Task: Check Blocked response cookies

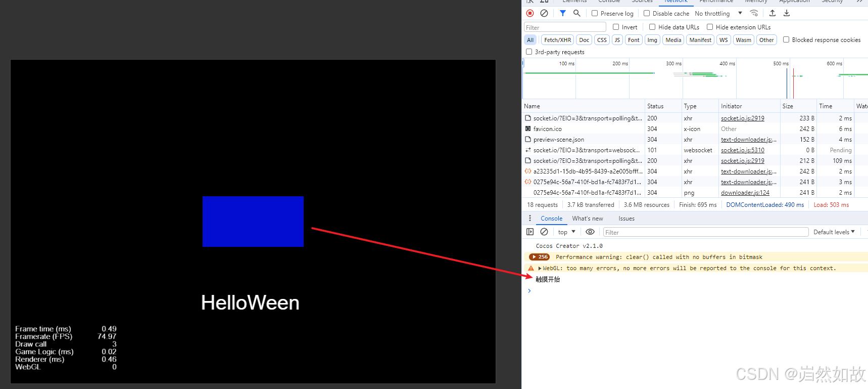Action: click(786, 39)
